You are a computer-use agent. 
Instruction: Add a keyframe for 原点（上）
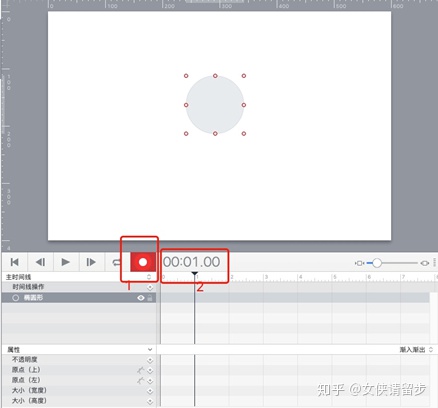pos(150,370)
